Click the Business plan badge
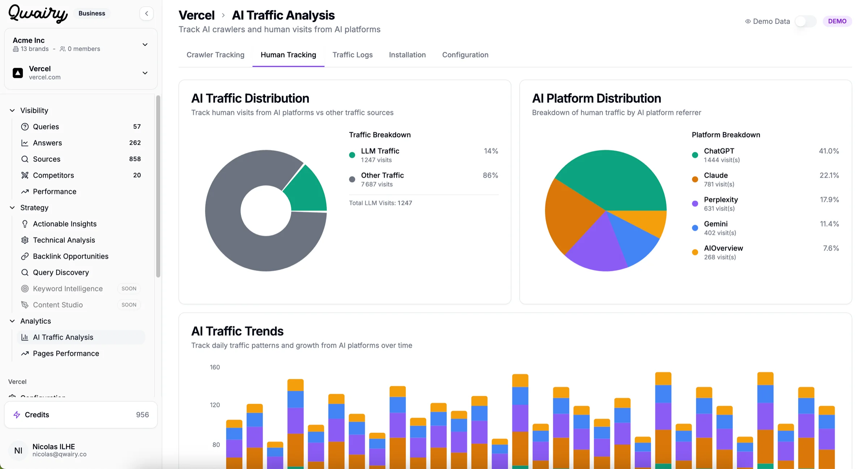The image size is (868, 469). point(92,13)
